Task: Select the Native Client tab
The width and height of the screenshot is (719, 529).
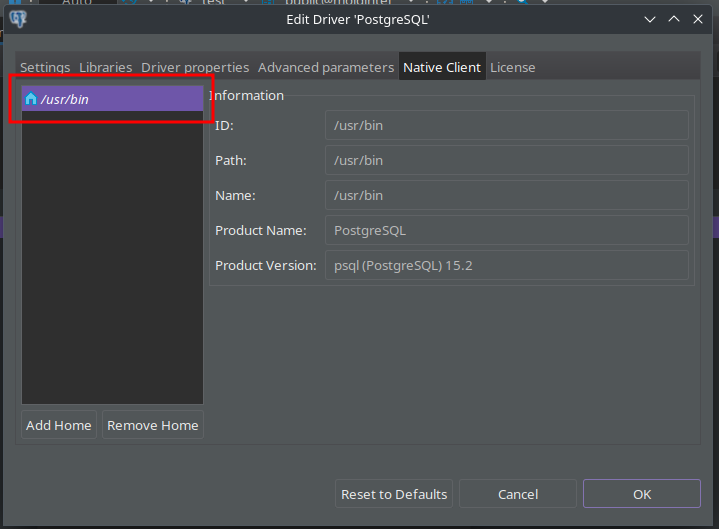Action: point(442,66)
